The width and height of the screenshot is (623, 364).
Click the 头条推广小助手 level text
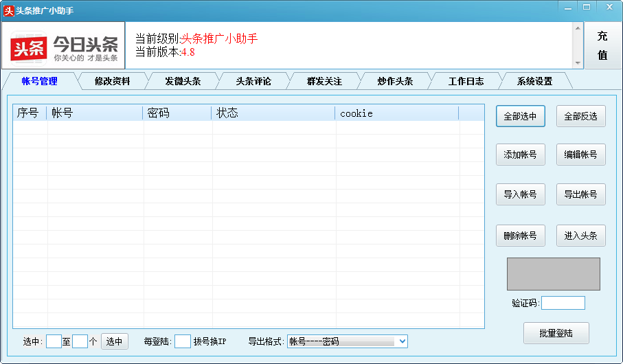(x=219, y=38)
